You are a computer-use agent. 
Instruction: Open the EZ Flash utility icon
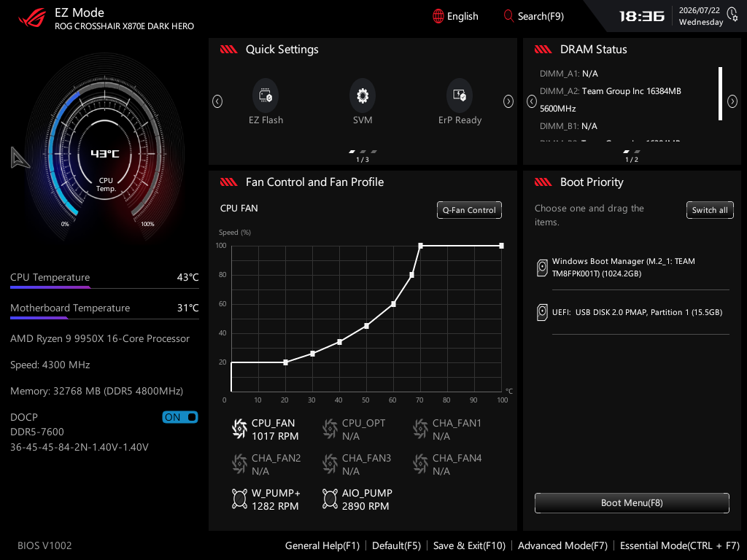point(266,96)
